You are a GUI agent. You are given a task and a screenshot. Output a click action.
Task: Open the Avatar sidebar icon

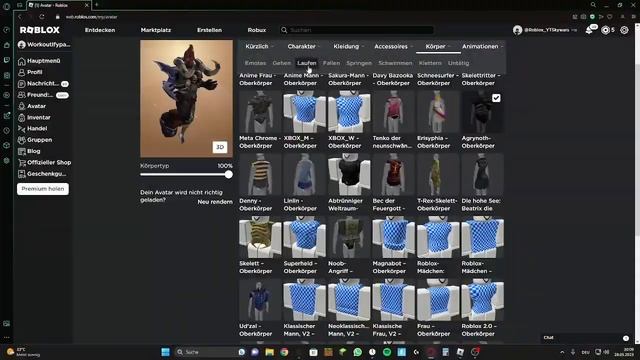click(x=22, y=106)
